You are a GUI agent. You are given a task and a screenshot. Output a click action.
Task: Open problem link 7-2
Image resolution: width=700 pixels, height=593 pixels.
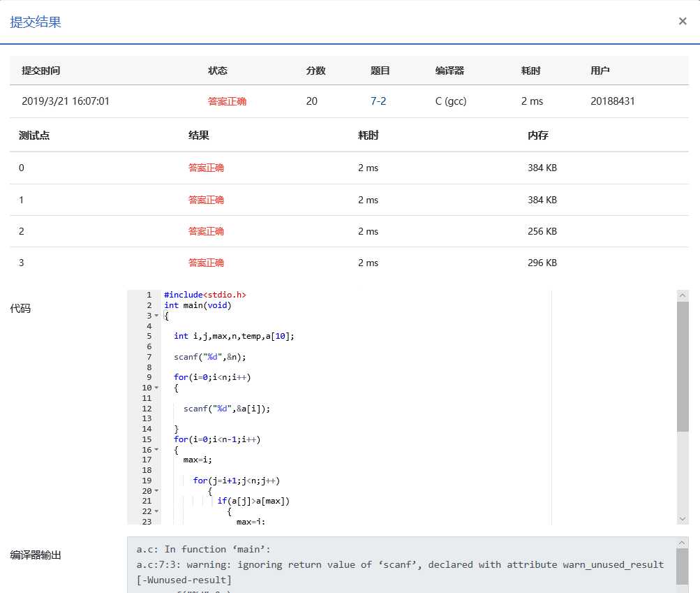(x=378, y=101)
